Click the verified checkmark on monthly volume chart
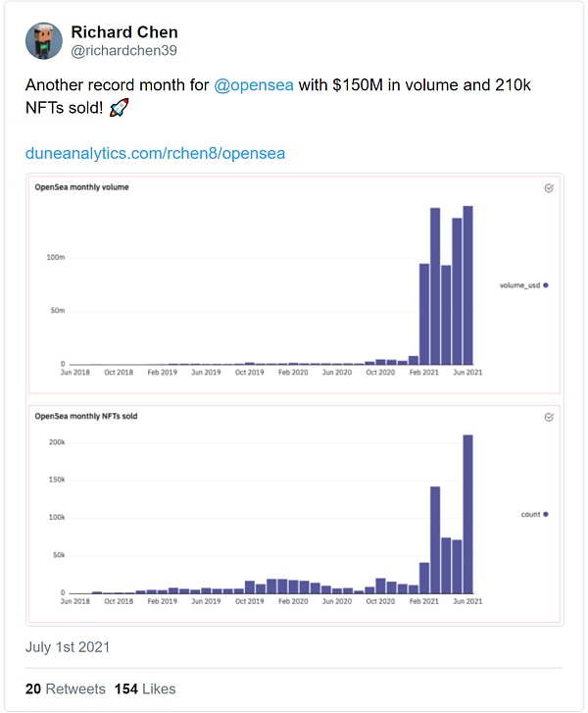This screenshot has height=713, width=588. 549,187
